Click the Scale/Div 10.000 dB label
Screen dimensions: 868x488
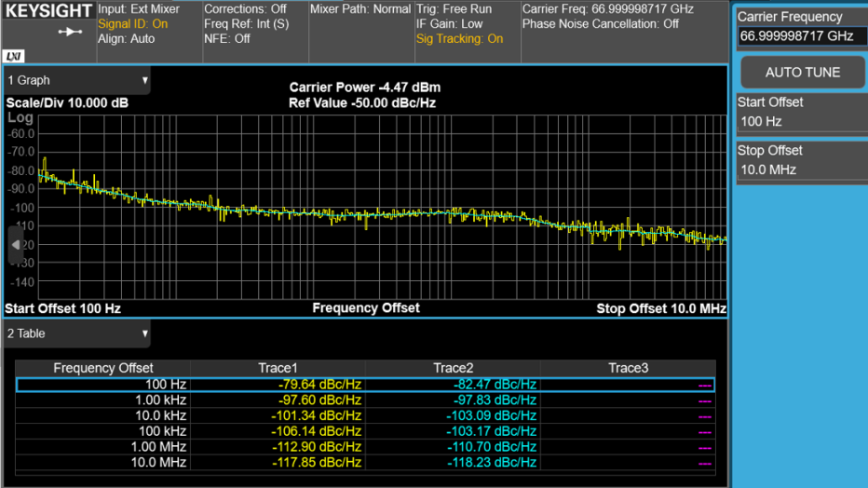click(x=67, y=103)
